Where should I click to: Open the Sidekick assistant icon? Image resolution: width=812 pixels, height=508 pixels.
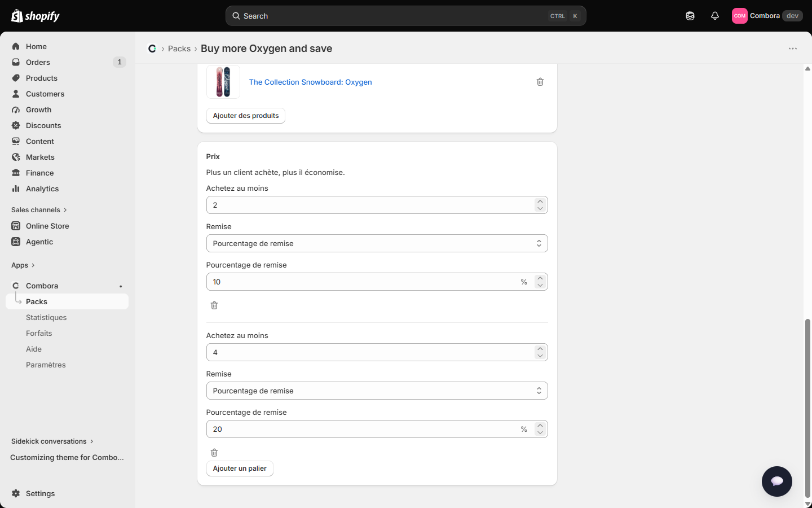click(690, 16)
